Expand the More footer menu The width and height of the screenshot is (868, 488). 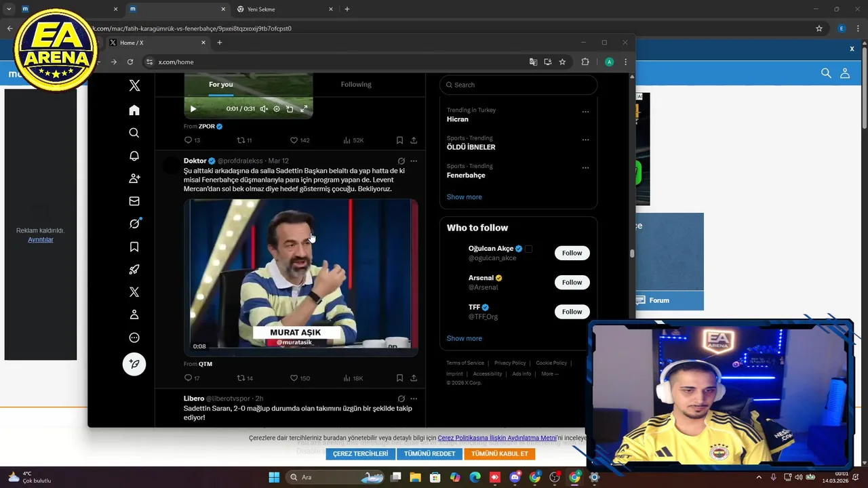pos(550,374)
